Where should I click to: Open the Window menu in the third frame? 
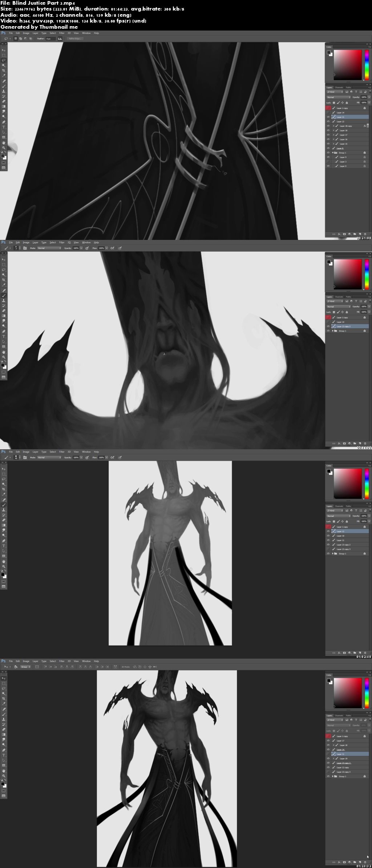pyautogui.click(x=86, y=452)
